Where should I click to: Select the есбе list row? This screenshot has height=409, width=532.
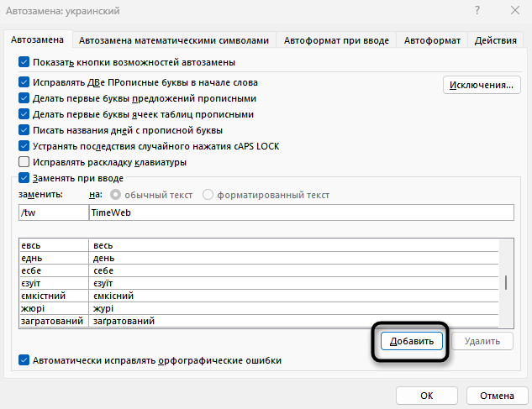point(259,270)
